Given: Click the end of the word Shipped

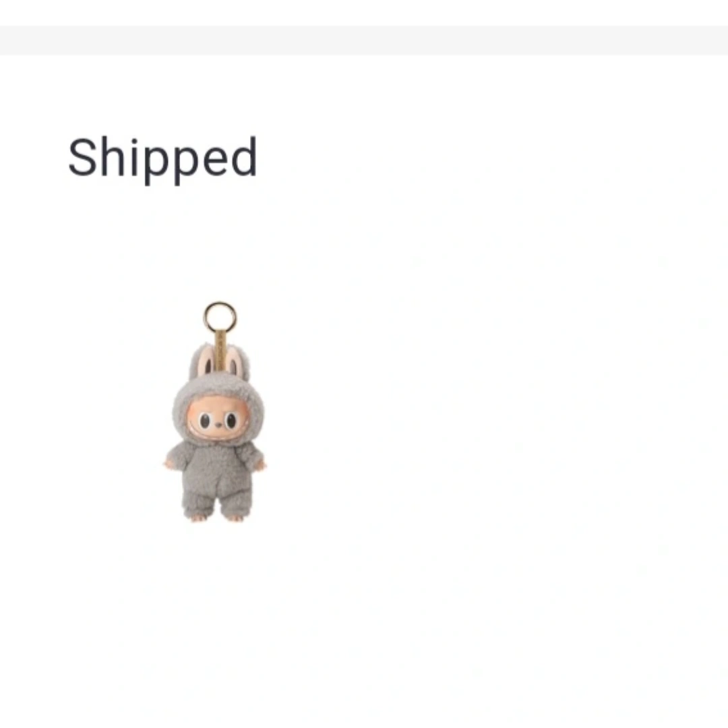Looking at the screenshot, I should pyautogui.click(x=244, y=156).
